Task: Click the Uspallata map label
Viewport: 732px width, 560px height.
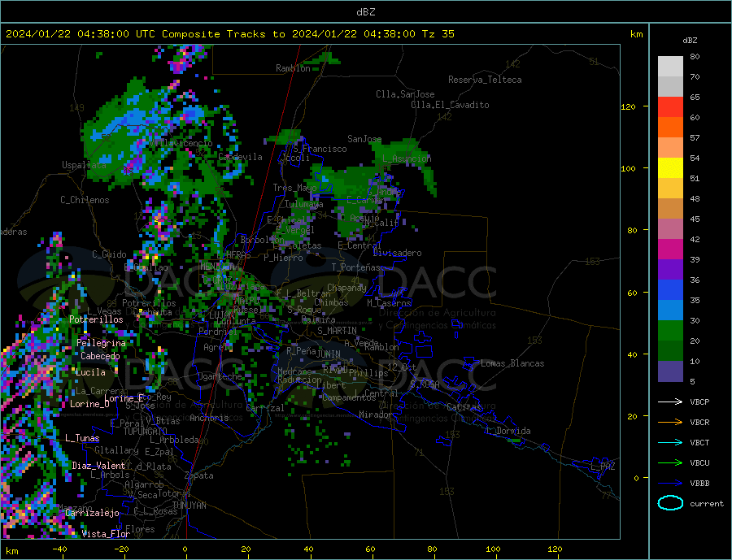Action: (84, 165)
